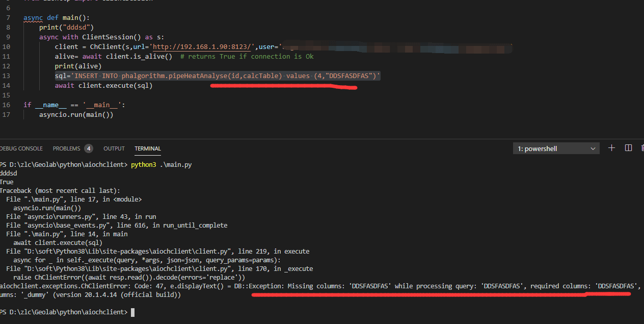Image resolution: width=644 pixels, height=324 pixels.
Task: Switch to the DEBUG CONSOLE tab
Action: click(21, 148)
